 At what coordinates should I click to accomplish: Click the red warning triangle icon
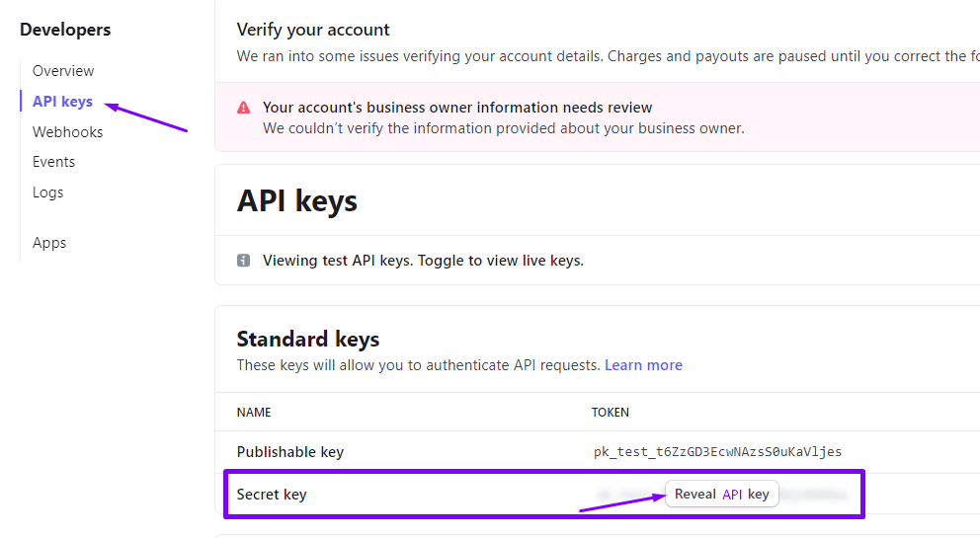(x=243, y=108)
